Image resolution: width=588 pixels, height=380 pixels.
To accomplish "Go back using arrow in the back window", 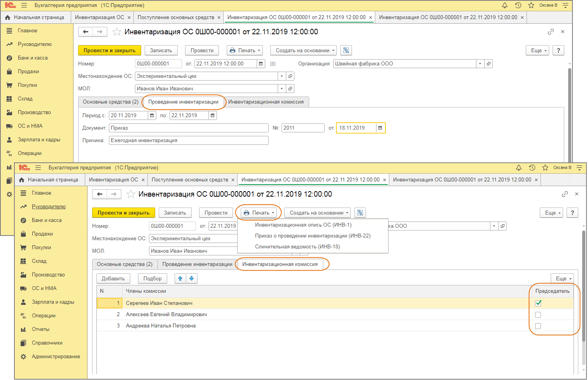I will [x=86, y=32].
